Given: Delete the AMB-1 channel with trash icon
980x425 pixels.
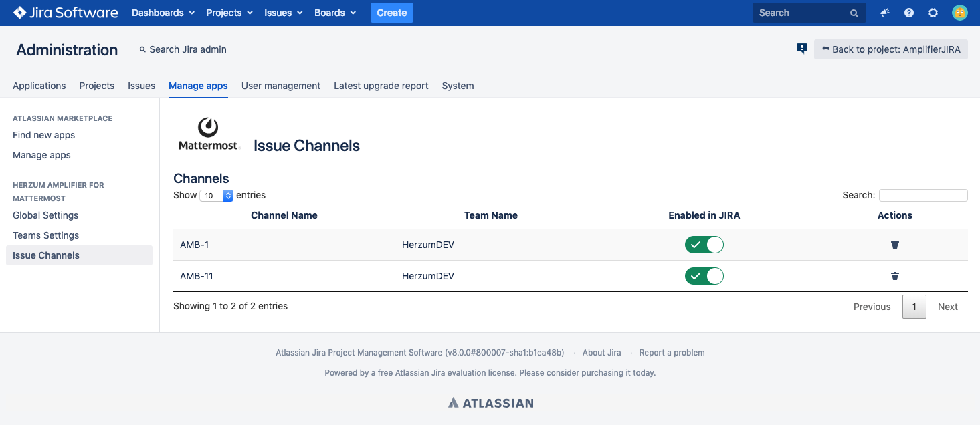Looking at the screenshot, I should pos(895,245).
